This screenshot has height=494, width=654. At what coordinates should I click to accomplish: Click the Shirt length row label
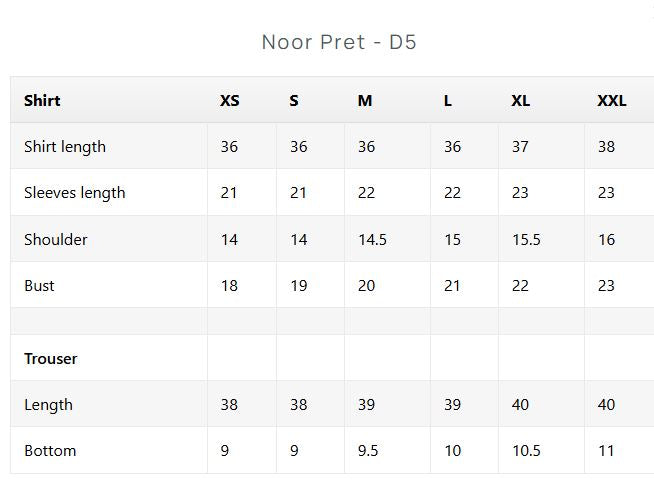pyautogui.click(x=65, y=147)
